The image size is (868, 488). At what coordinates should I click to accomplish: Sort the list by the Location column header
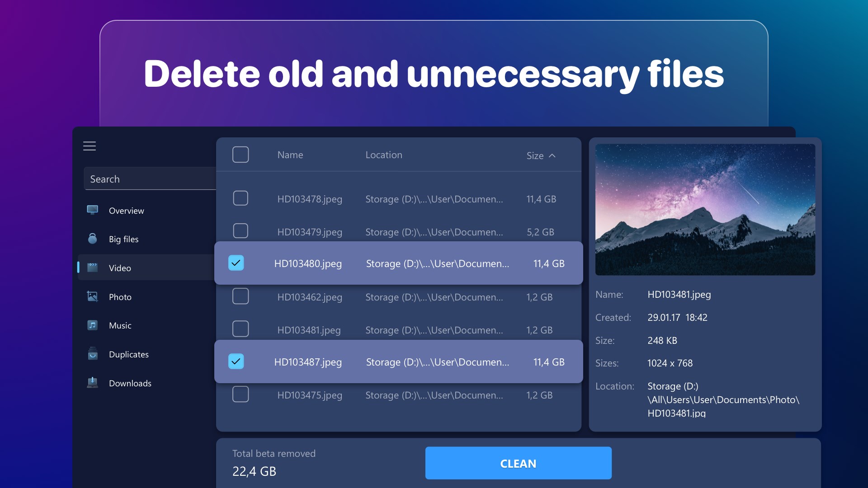(x=384, y=155)
